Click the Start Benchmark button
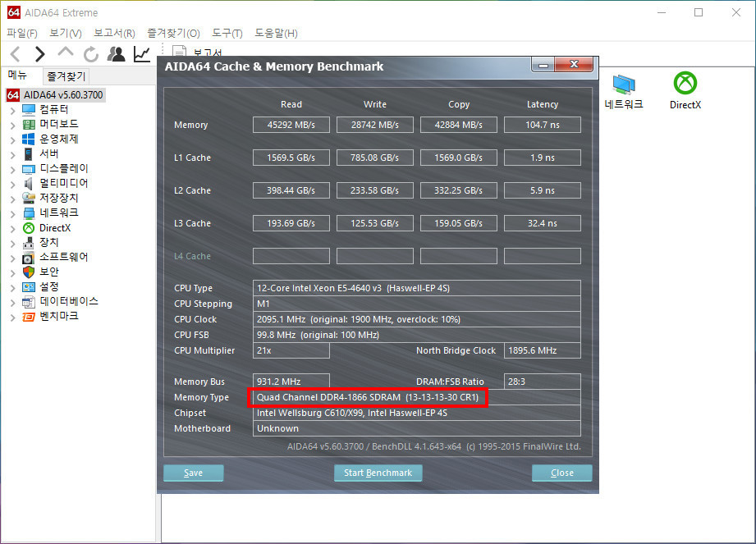 378,473
